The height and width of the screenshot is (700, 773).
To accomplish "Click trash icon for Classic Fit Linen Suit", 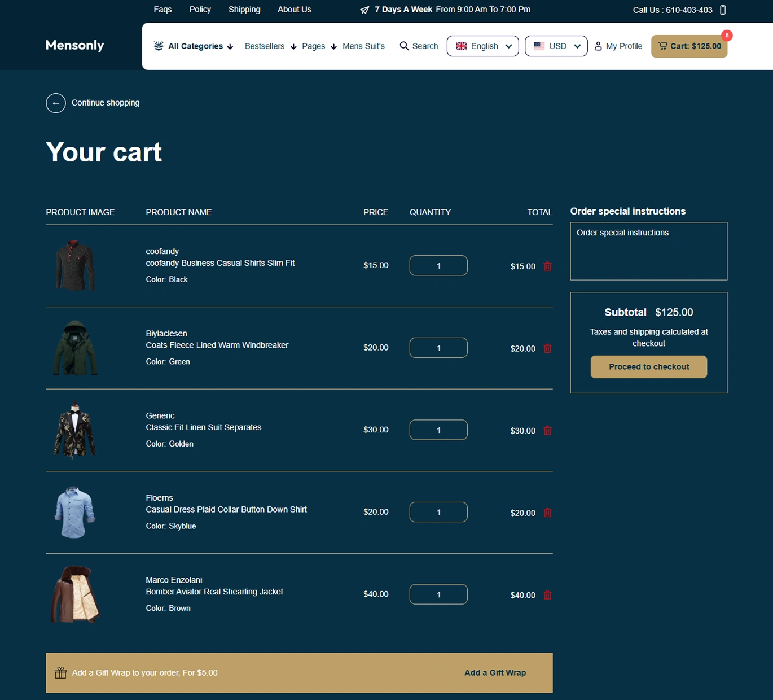I will [x=547, y=430].
